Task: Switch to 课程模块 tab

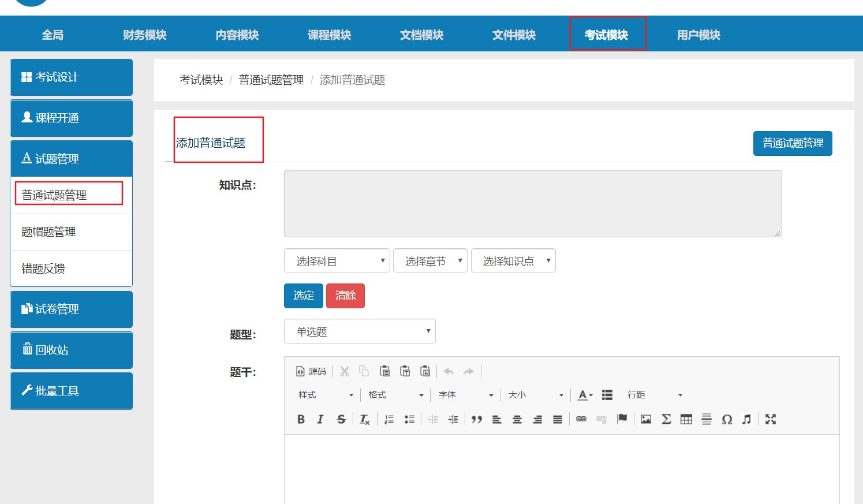Action: [330, 35]
